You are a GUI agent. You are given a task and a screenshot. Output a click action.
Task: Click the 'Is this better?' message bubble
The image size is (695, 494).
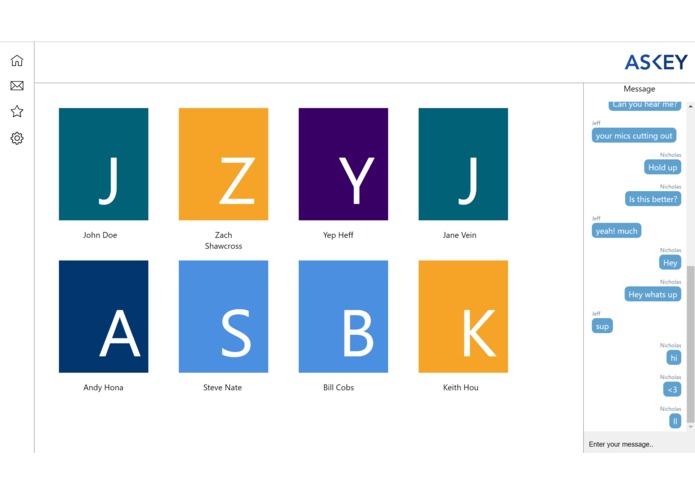pos(653,199)
